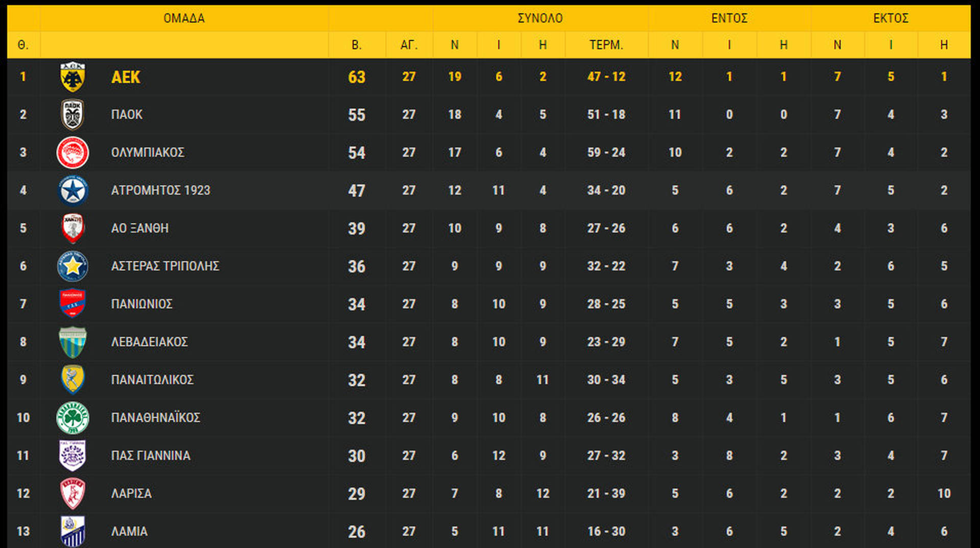Viewport: 980px width, 548px height.
Task: Click the Παναιτωλικός yellow crest
Action: pos(72,380)
